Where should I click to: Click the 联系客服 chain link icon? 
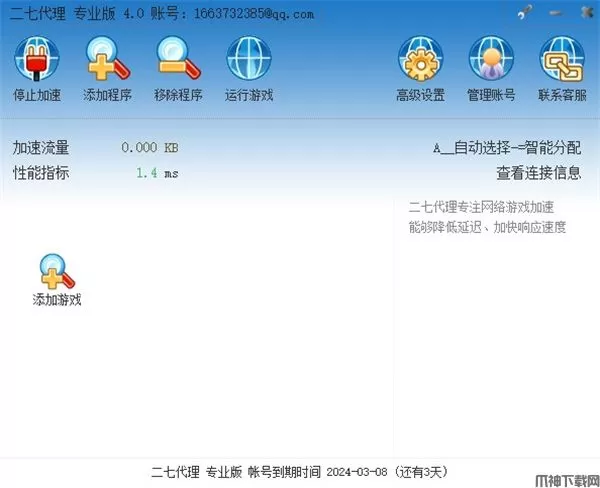tap(562, 59)
